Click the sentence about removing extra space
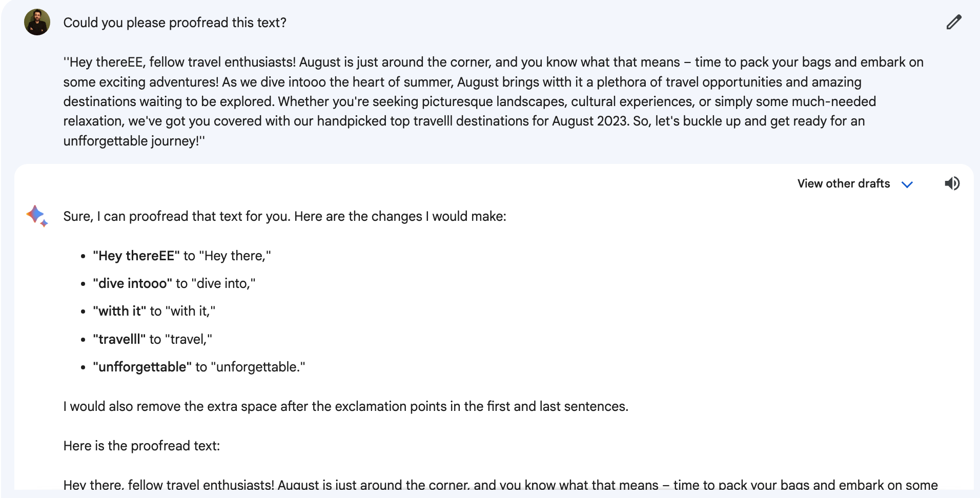Screen dimensions: 980x498 (346, 406)
